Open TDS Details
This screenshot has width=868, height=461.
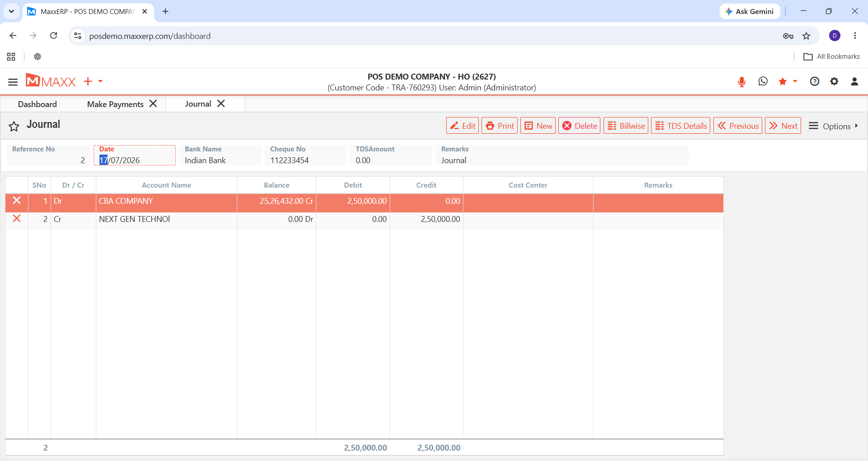(x=681, y=126)
